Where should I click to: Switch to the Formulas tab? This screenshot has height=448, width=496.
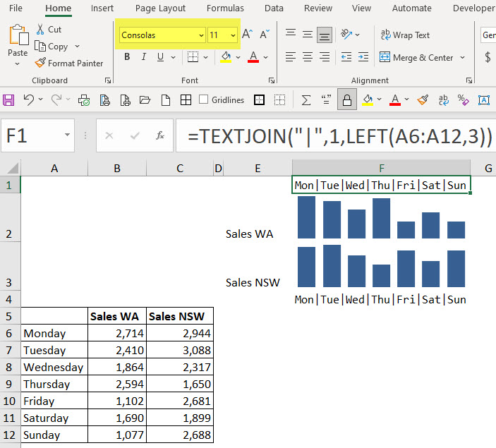tap(225, 8)
